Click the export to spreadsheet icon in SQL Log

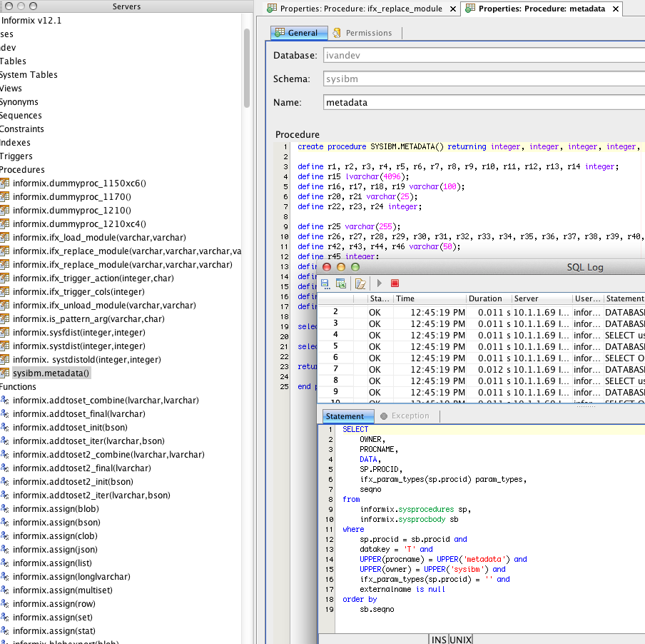(341, 283)
